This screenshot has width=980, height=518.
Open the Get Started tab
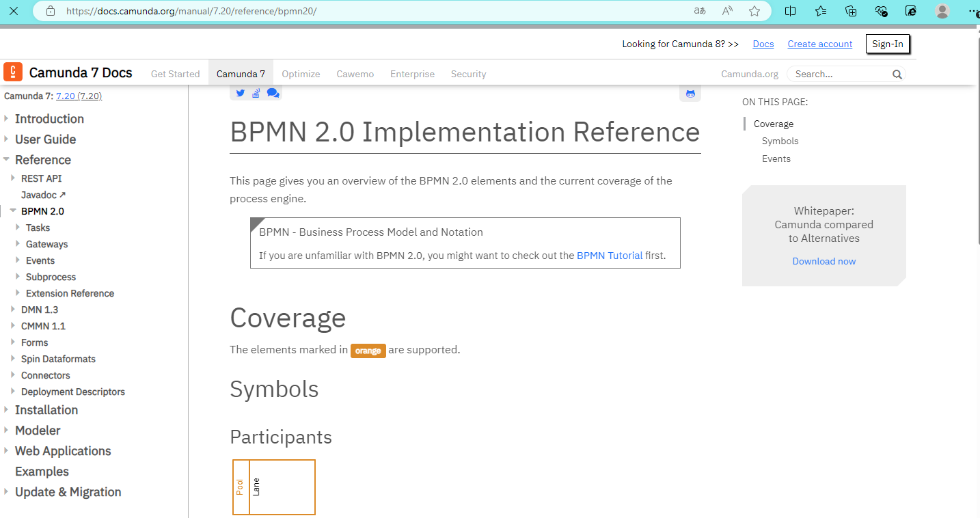point(175,74)
